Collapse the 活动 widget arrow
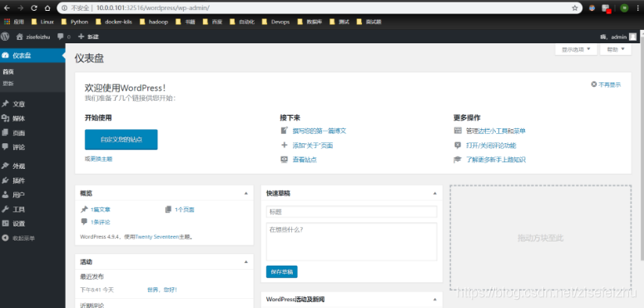 [x=246, y=261]
